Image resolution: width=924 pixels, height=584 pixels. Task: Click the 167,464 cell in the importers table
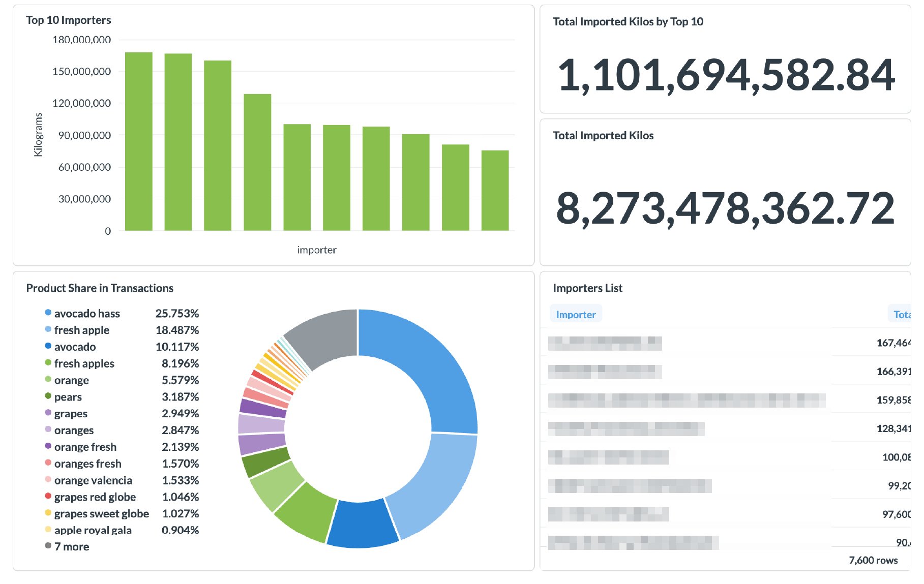coord(893,343)
